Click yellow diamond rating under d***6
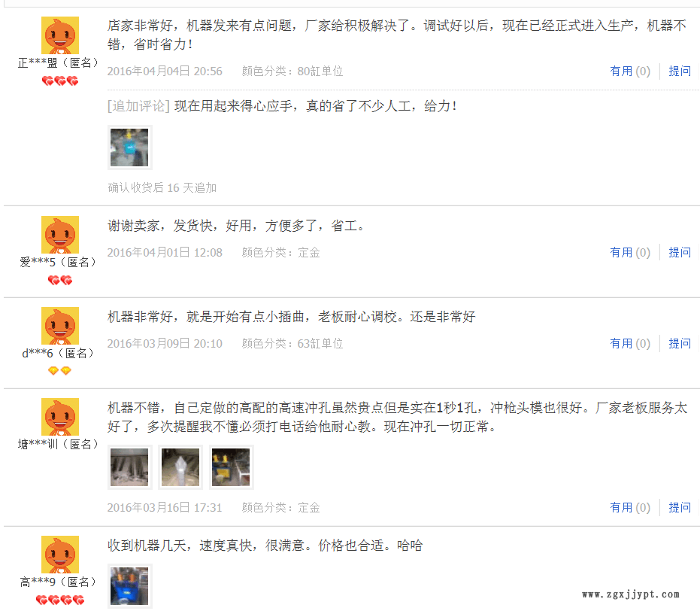This screenshot has height=611, width=700. point(60,371)
